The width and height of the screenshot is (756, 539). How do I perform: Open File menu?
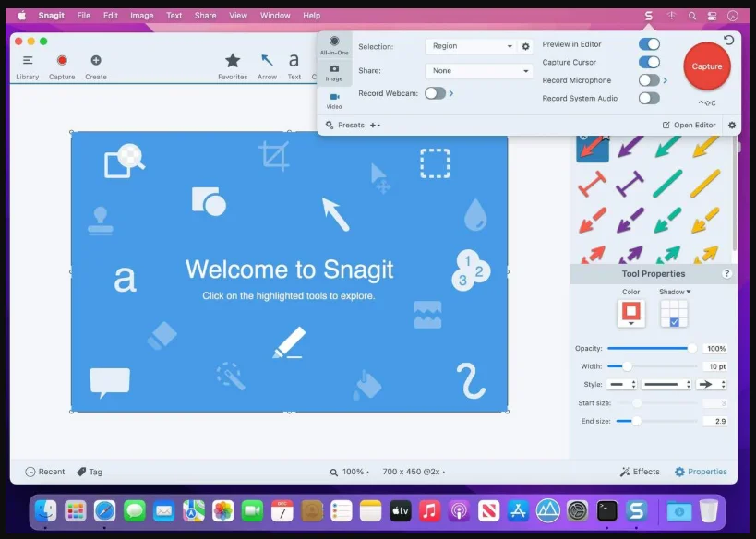(x=83, y=16)
